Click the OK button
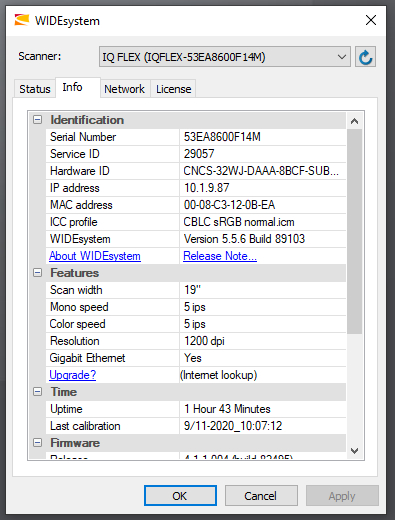 click(180, 496)
